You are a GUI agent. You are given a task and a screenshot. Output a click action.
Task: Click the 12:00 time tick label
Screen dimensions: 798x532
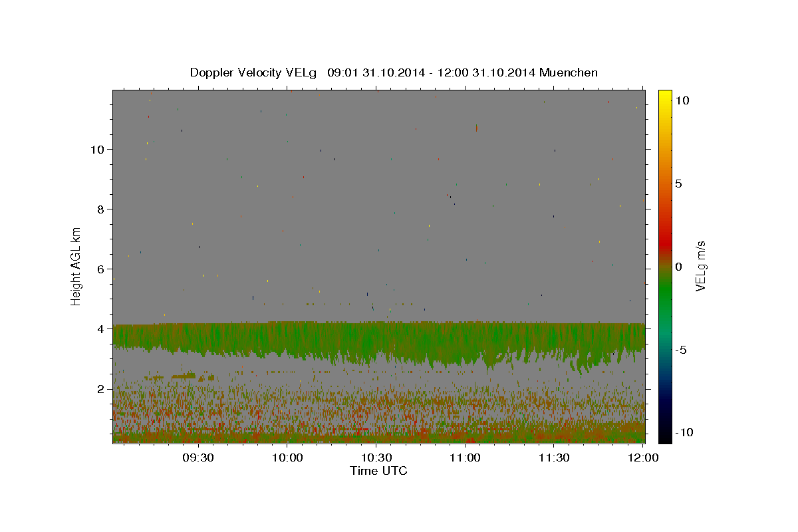point(642,458)
